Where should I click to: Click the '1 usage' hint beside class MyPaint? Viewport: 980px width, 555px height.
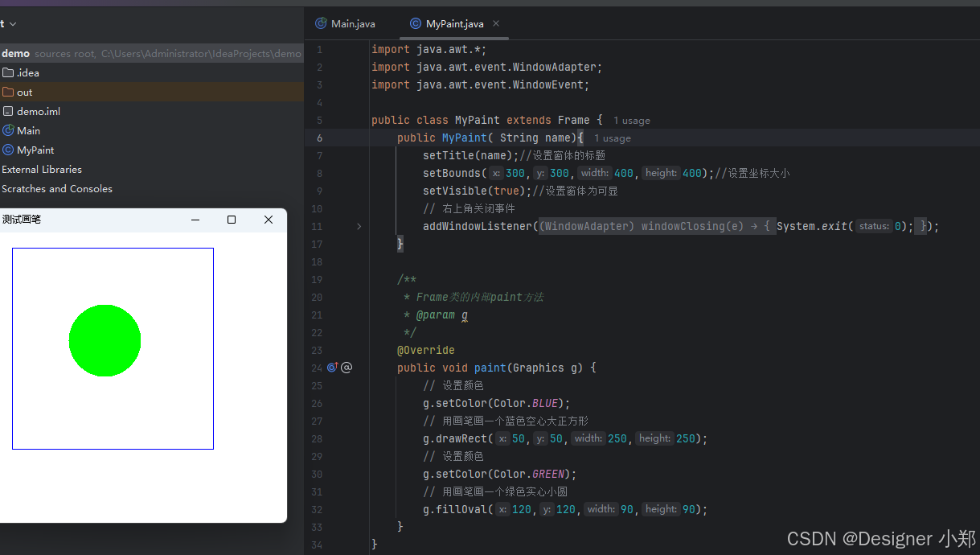coord(632,121)
